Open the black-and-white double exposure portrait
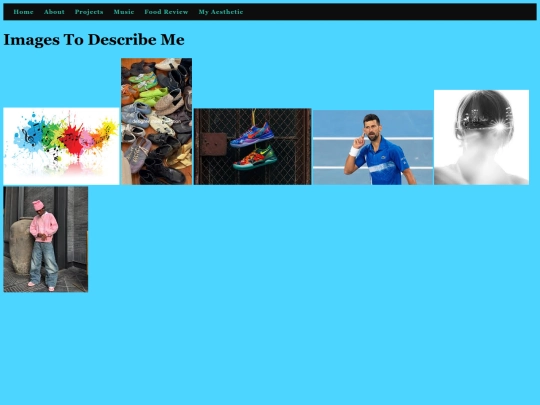This screenshot has height=405, width=540. 481,137
